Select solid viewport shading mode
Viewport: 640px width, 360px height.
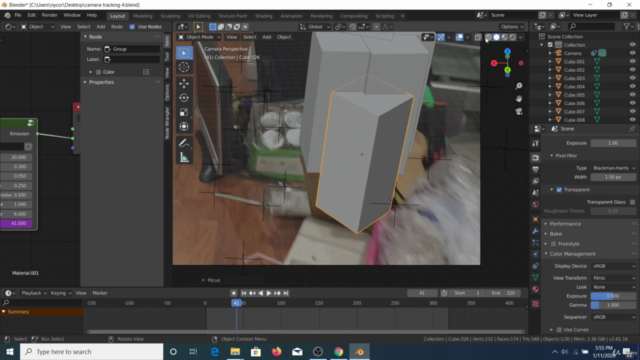pos(496,37)
